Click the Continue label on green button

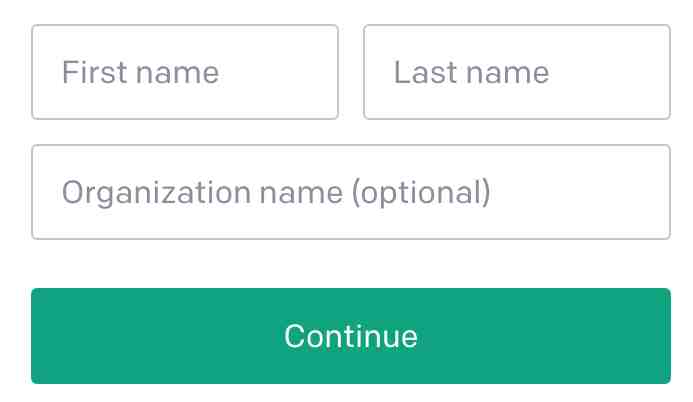click(350, 336)
